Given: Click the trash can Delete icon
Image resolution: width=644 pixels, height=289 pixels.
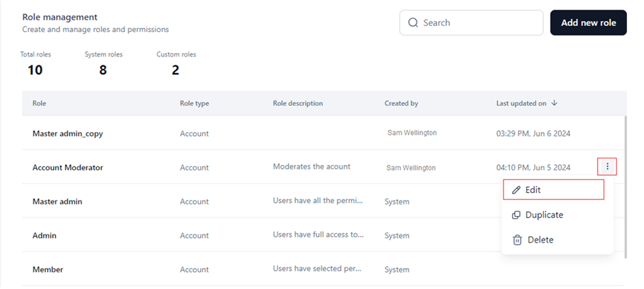Looking at the screenshot, I should [516, 240].
